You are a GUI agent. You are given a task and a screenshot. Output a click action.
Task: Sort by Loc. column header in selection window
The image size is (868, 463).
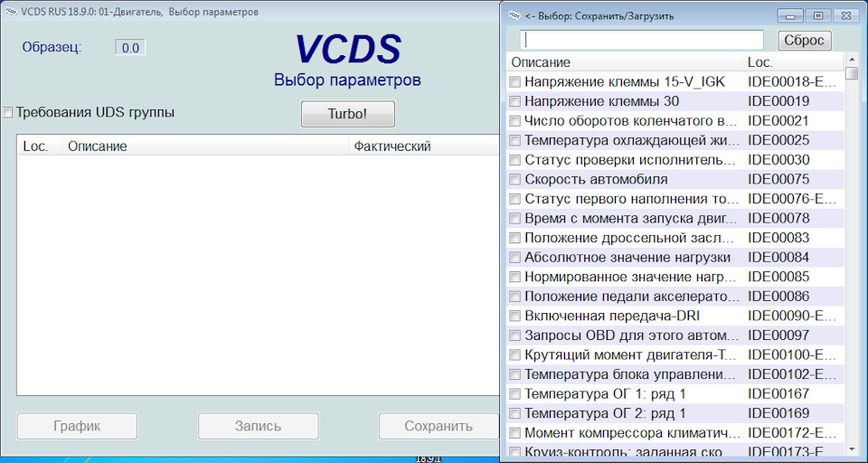793,62
